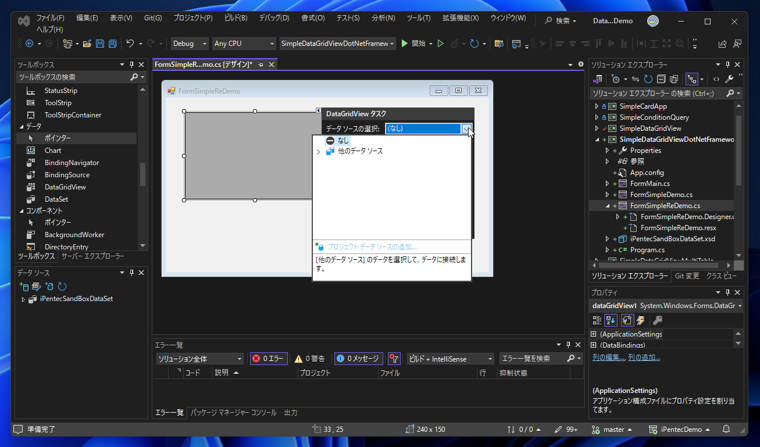Screen dimensions: 760x447
Task: Toggle Preview Selected Items in Solution Explorer
Action: tap(692, 79)
